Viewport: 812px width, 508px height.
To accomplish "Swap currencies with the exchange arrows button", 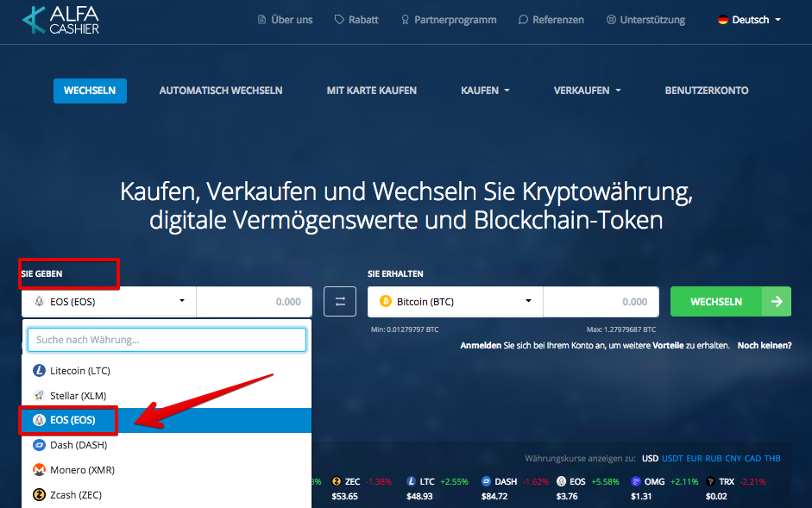I will point(340,301).
